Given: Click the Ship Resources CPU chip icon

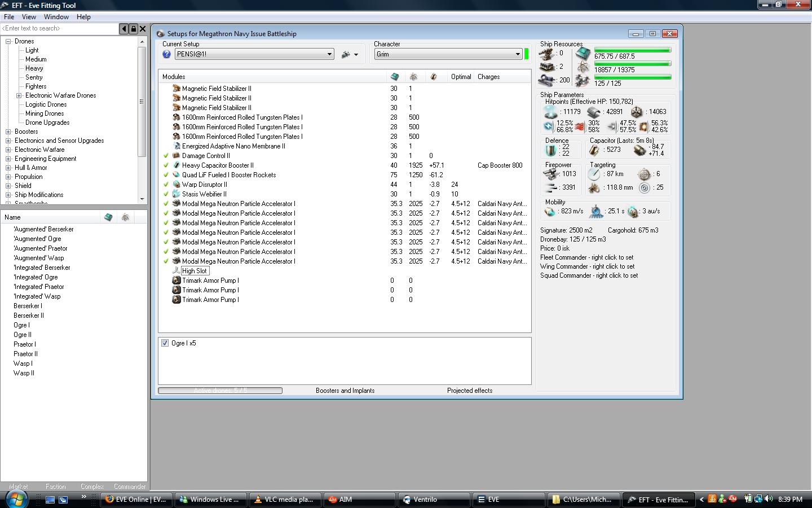Looking at the screenshot, I should (583, 54).
